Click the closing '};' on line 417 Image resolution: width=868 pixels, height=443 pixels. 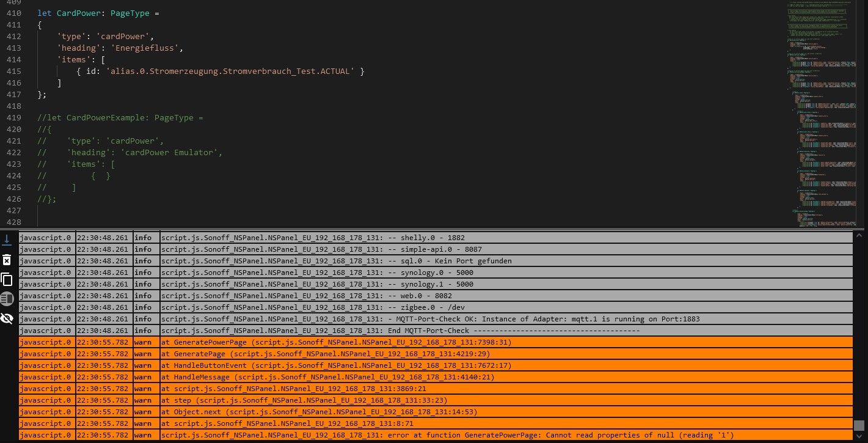pos(42,94)
